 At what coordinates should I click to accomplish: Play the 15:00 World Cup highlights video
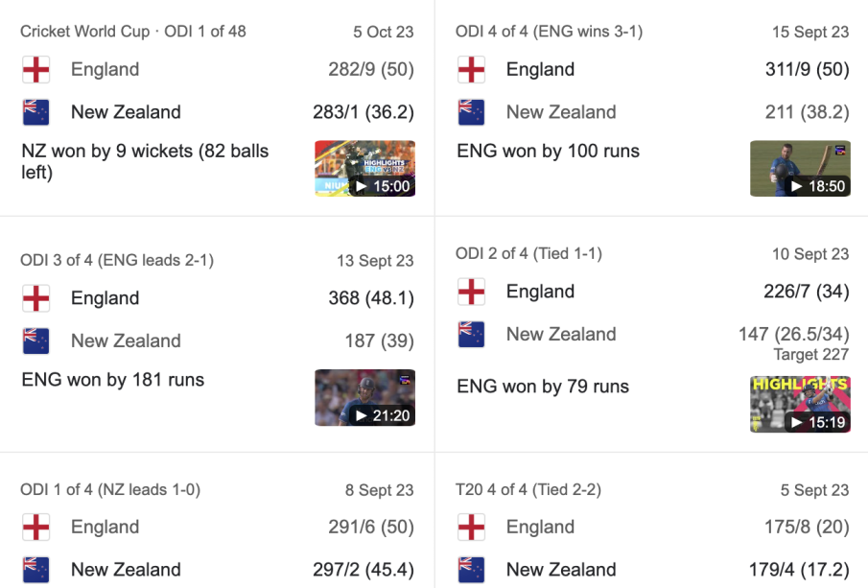[x=364, y=169]
